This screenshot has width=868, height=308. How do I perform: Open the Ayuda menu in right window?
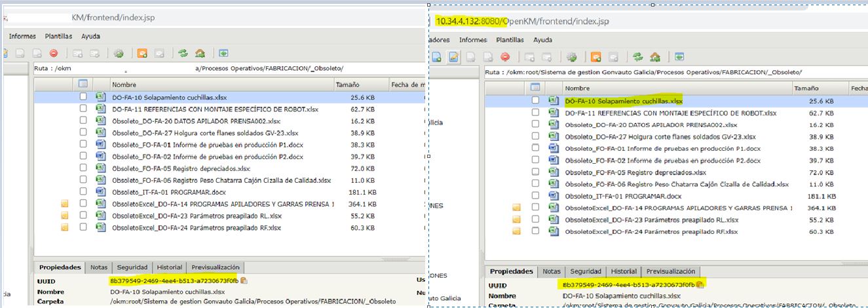tap(542, 40)
